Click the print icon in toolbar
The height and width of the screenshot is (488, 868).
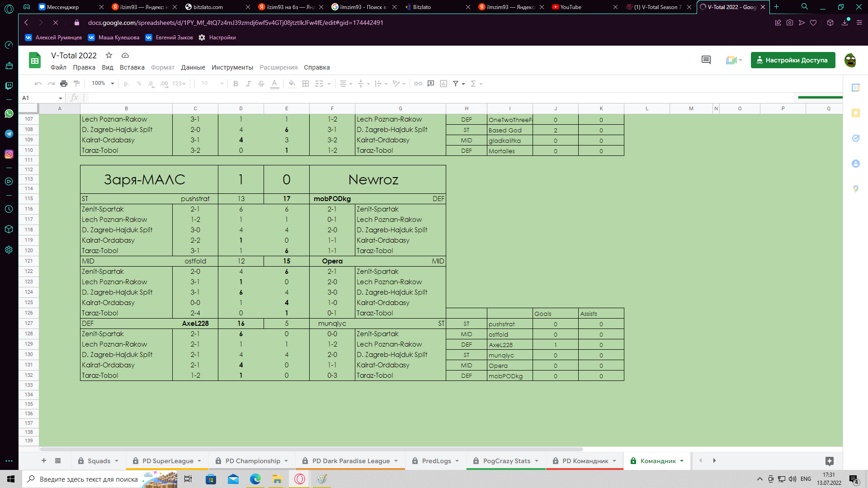(64, 84)
